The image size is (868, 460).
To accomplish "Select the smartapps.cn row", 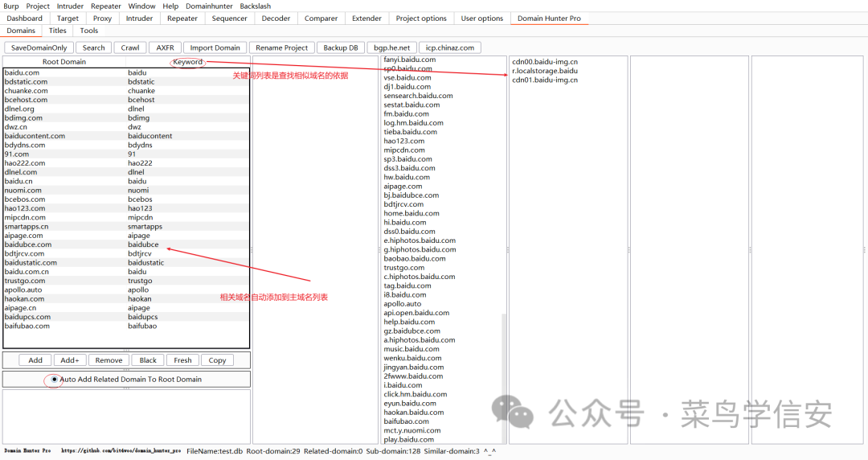I will 126,227.
